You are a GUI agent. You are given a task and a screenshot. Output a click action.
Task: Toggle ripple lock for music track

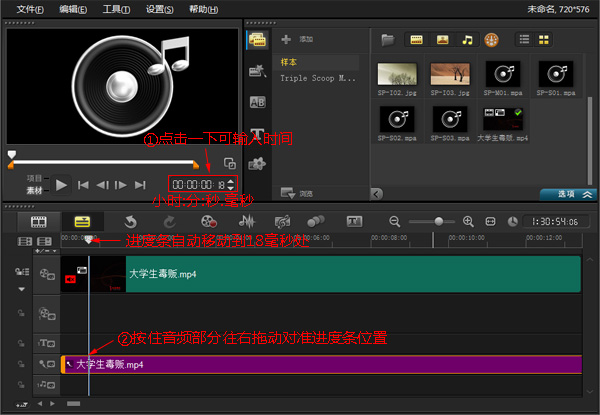click(21, 384)
